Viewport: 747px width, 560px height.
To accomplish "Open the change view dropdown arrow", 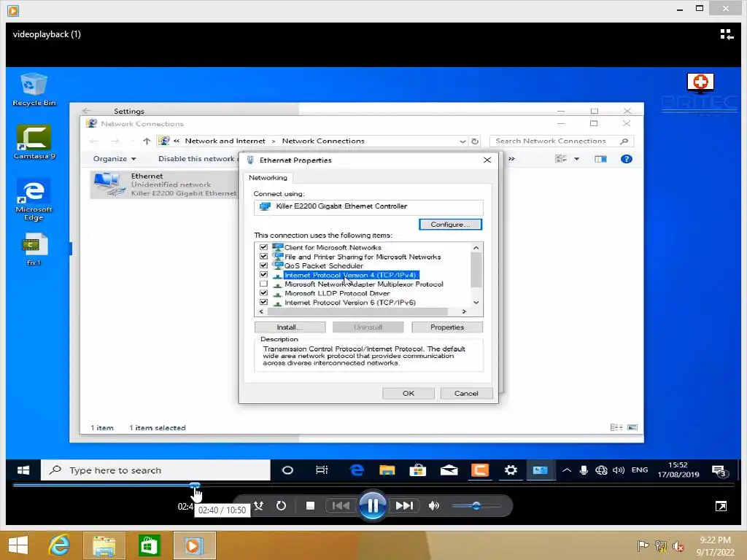I will pyautogui.click(x=576, y=159).
